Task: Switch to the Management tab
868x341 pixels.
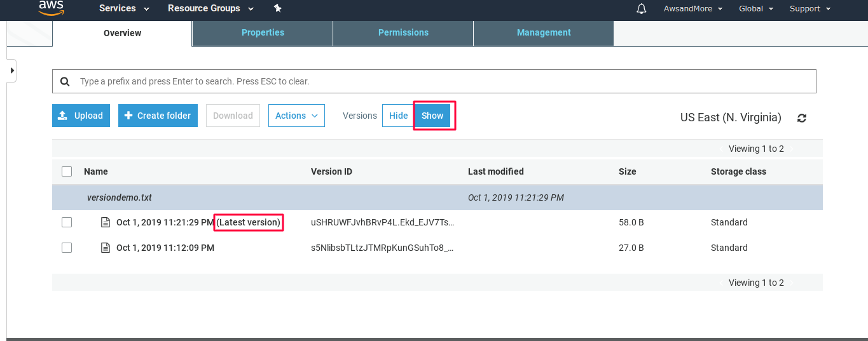Action: (x=544, y=33)
